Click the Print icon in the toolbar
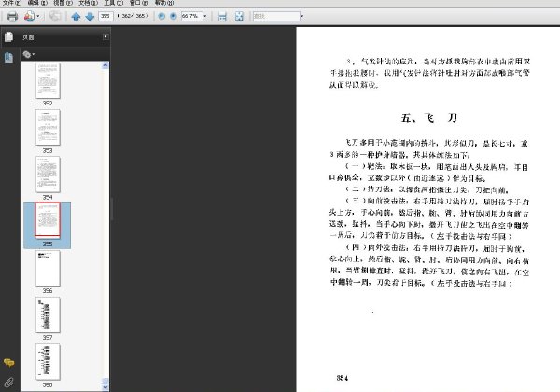The height and width of the screenshot is (392, 560). pos(12,17)
